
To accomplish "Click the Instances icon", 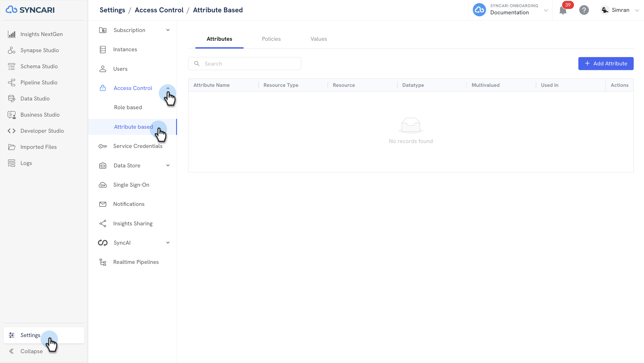I will point(103,49).
